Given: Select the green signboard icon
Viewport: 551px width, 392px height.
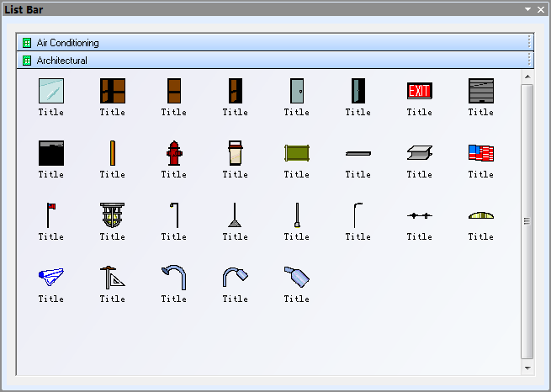Looking at the screenshot, I should click(296, 153).
